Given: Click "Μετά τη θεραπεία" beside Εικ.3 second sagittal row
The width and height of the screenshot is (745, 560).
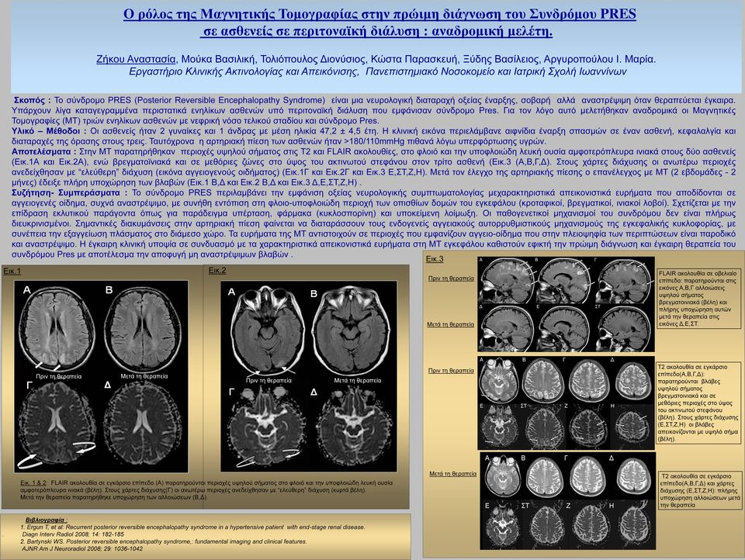Looking at the screenshot, I should 450,324.
